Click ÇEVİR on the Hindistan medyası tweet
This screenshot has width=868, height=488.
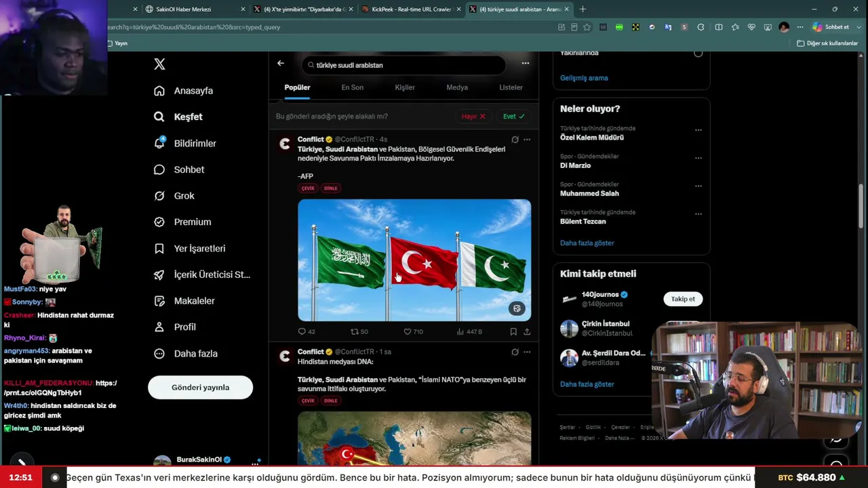coord(308,401)
